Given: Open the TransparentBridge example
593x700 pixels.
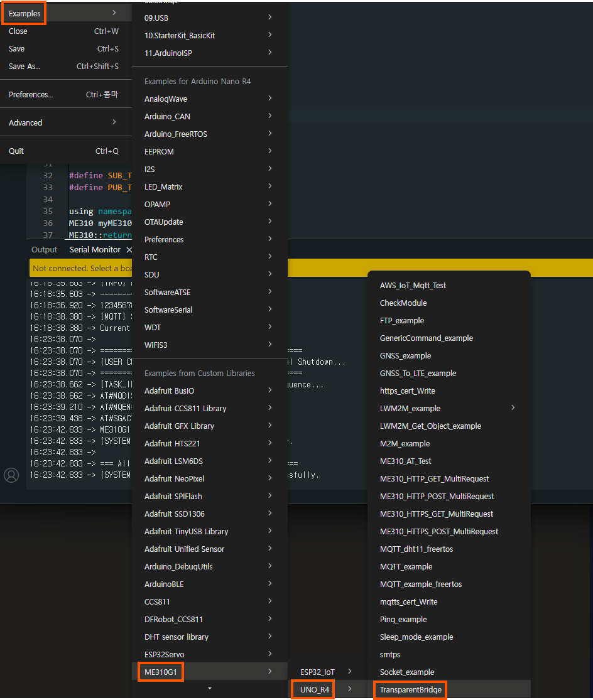Looking at the screenshot, I should 449,689.
